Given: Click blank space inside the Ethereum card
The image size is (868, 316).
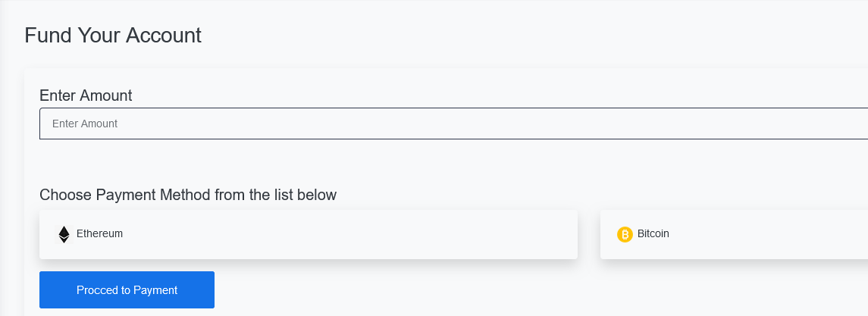Looking at the screenshot, I should point(354,234).
